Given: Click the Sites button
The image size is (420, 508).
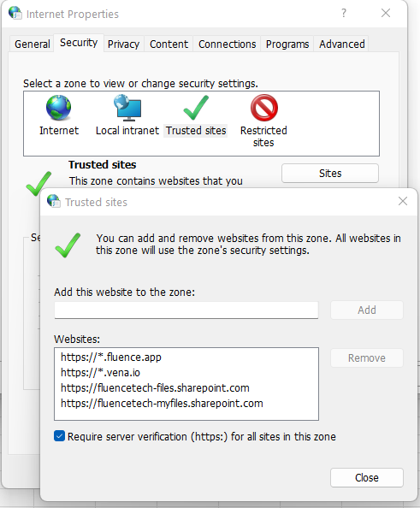Looking at the screenshot, I should (x=330, y=174).
